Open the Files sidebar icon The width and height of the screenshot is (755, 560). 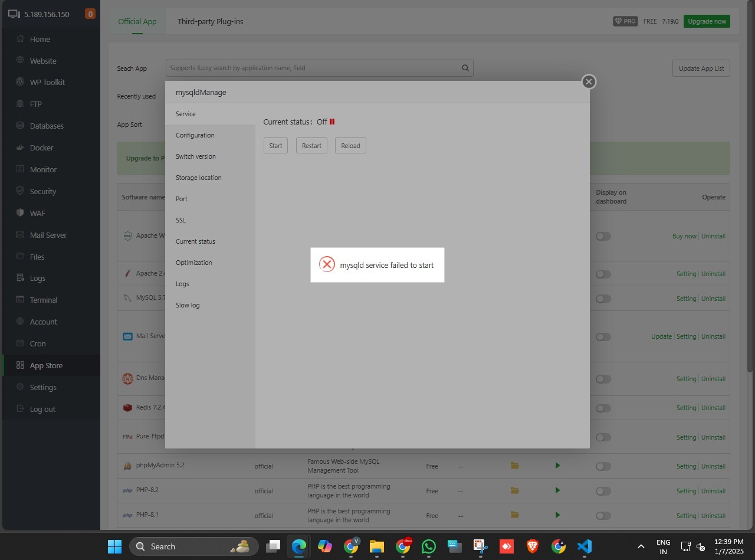click(20, 257)
